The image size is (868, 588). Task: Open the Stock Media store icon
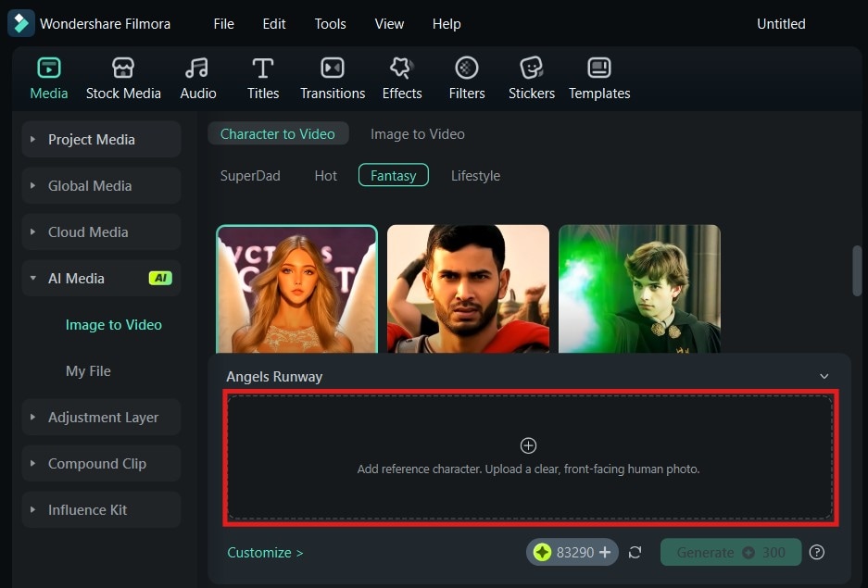pos(123,68)
